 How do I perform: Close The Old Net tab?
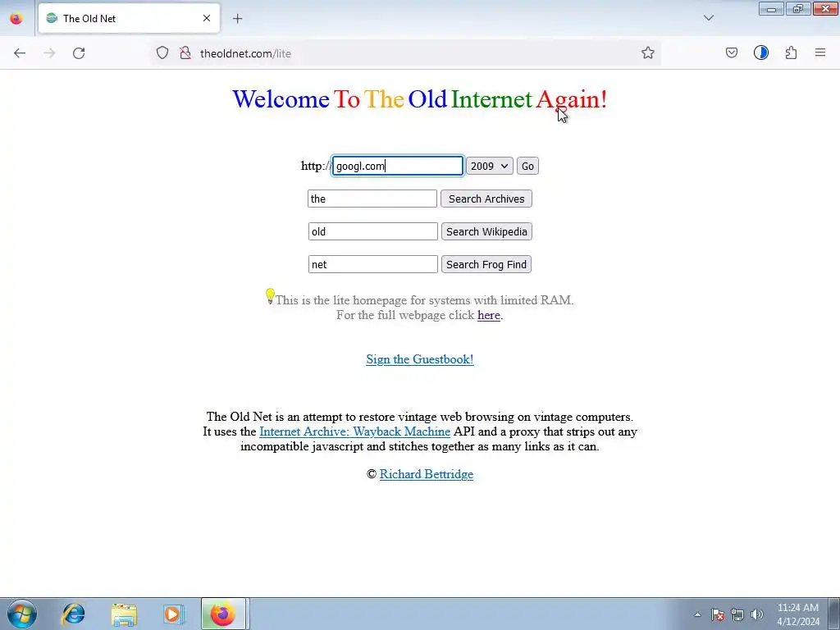tap(207, 19)
